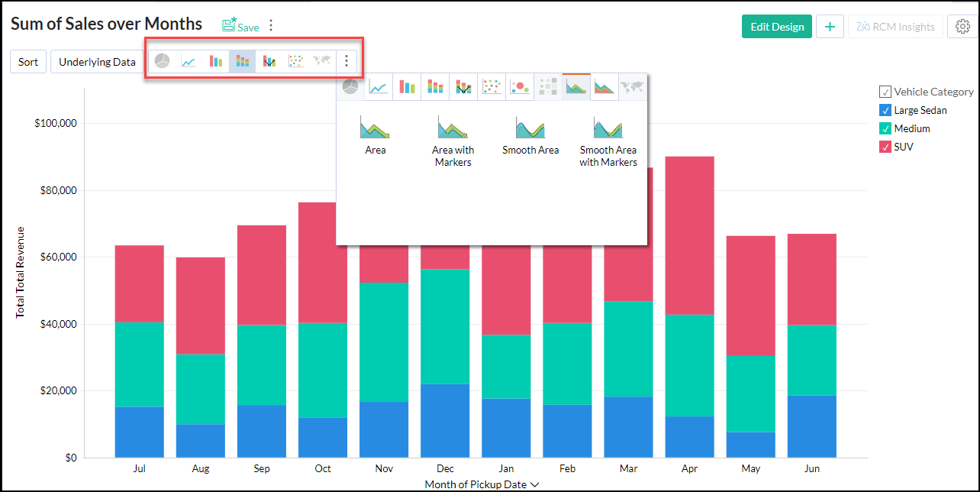Image resolution: width=980 pixels, height=492 pixels.
Task: Choose combination chart icon in the top toolbar
Action: pyautogui.click(x=269, y=62)
